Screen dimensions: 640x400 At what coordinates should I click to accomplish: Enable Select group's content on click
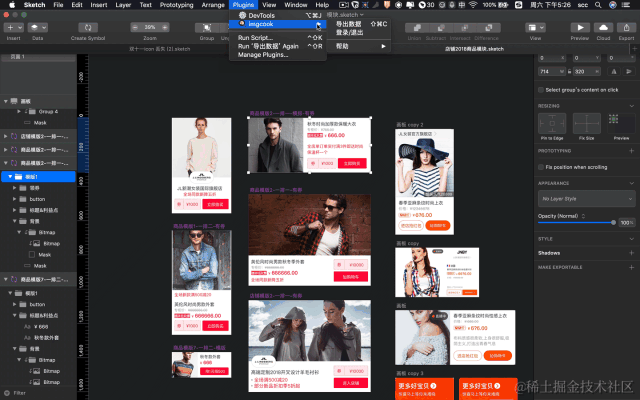click(541, 90)
